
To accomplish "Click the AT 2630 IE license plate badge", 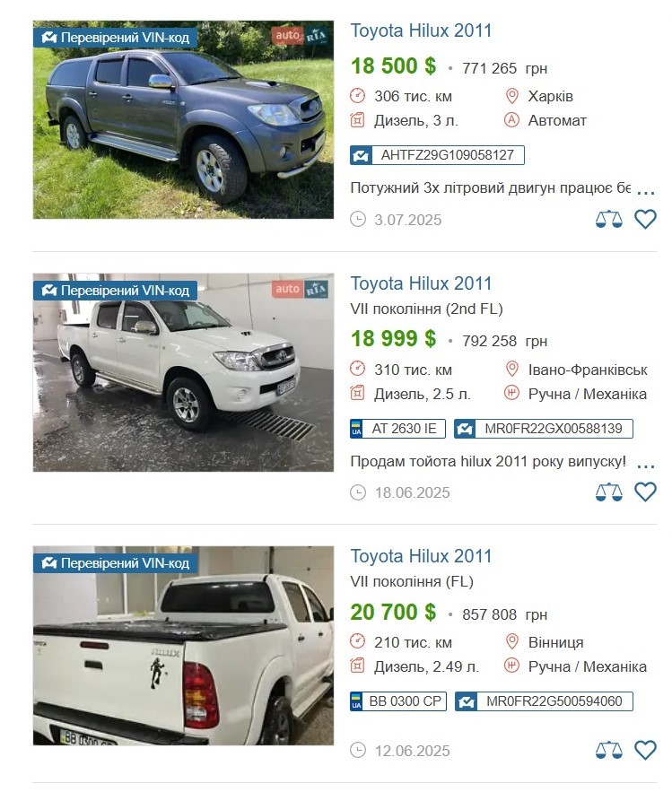I will pos(397,429).
